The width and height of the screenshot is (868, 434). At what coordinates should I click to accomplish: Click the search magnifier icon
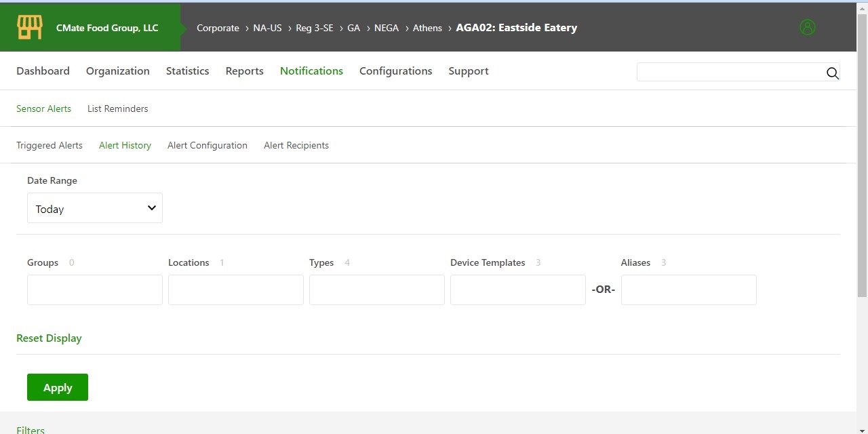point(832,73)
